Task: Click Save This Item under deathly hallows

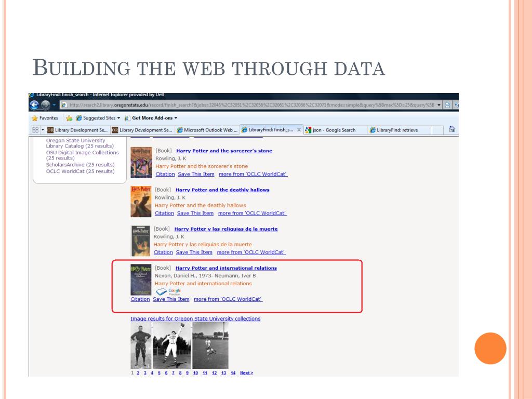Action: pyautogui.click(x=195, y=213)
